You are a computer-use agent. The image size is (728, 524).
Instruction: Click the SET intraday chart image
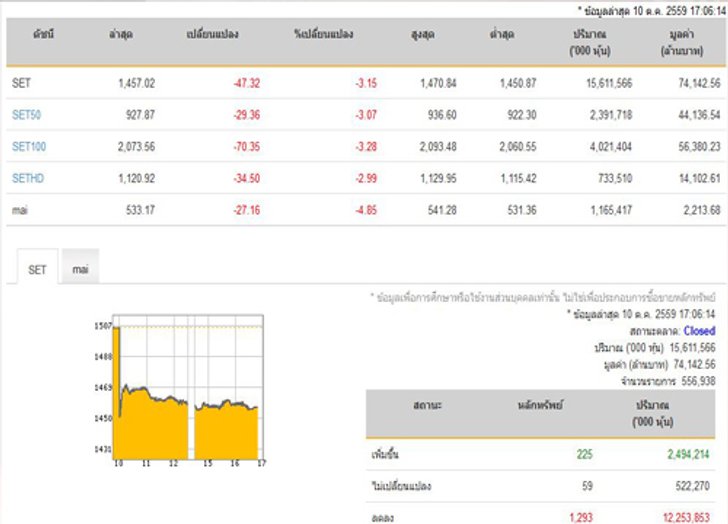[x=180, y=390]
